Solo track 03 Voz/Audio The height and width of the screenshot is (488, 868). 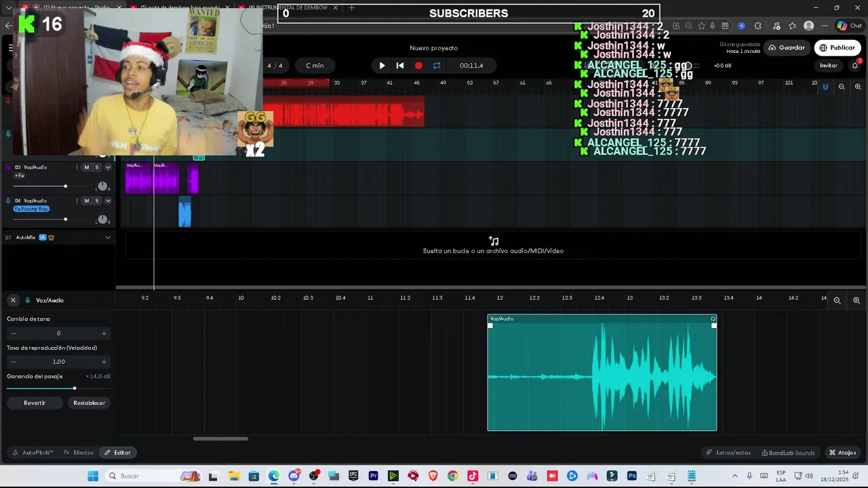point(96,167)
